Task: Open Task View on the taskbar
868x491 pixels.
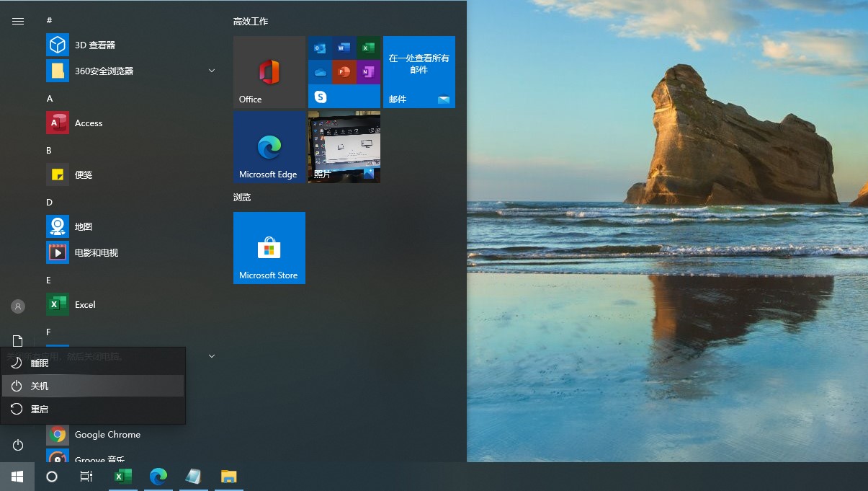Action: [x=86, y=477]
